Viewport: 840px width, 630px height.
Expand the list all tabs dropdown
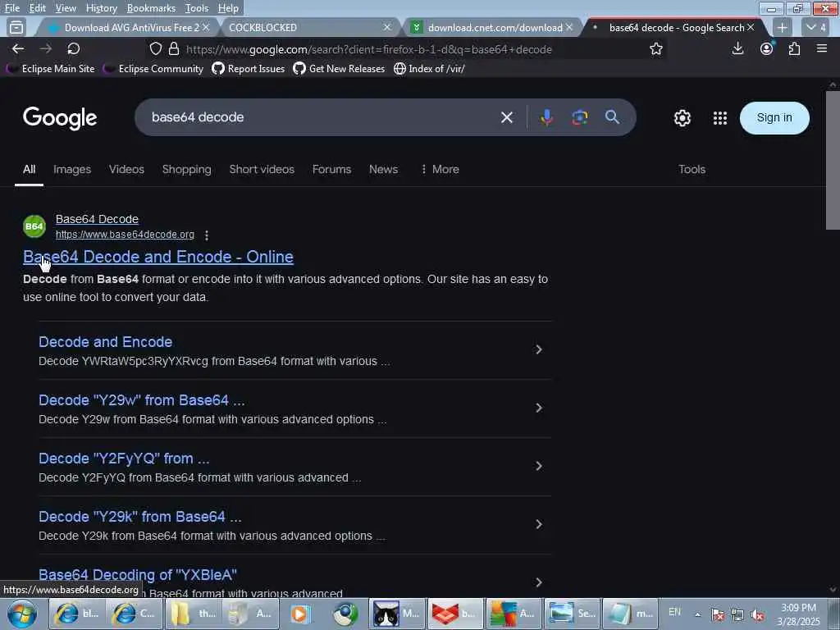(816, 27)
